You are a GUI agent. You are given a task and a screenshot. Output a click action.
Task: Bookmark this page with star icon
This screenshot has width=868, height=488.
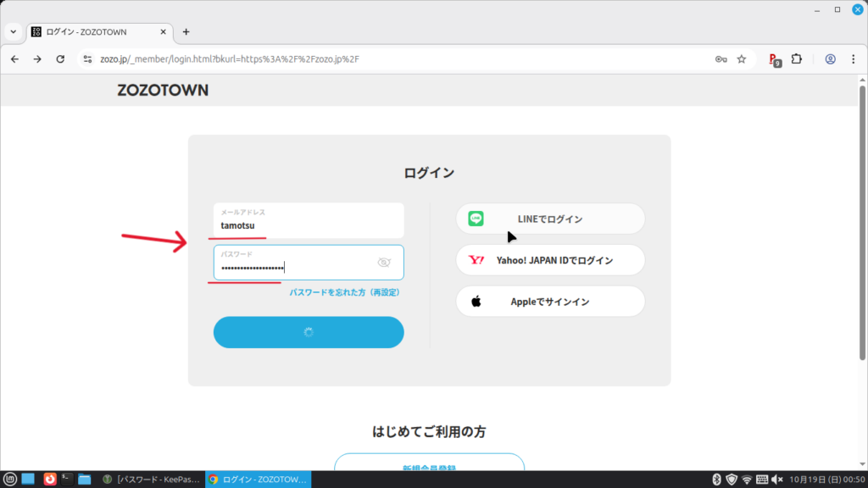(x=742, y=59)
